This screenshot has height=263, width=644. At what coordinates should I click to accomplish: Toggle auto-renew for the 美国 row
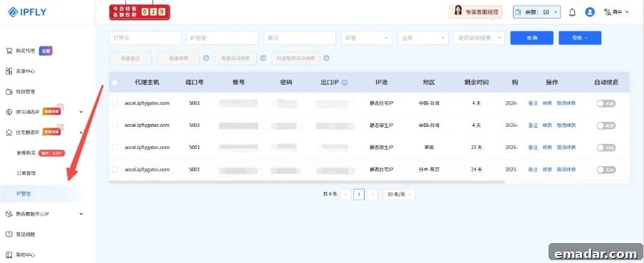pos(606,148)
